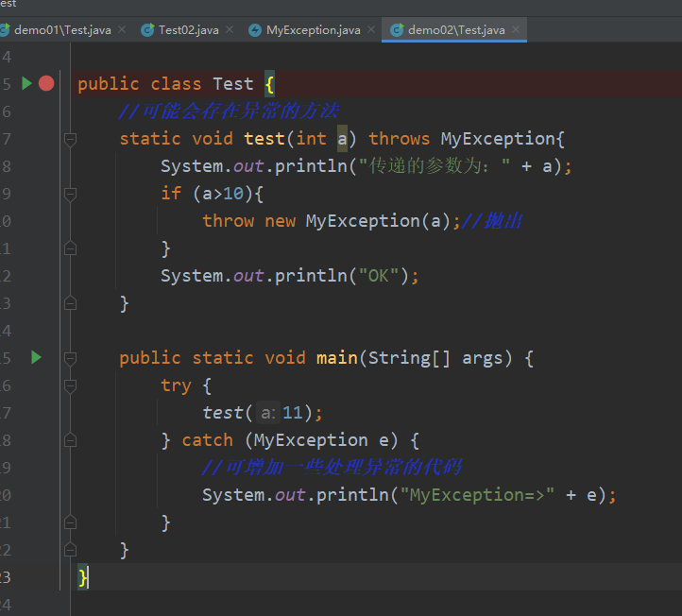
Task: Click the MyException type in throws clause
Action: point(498,139)
